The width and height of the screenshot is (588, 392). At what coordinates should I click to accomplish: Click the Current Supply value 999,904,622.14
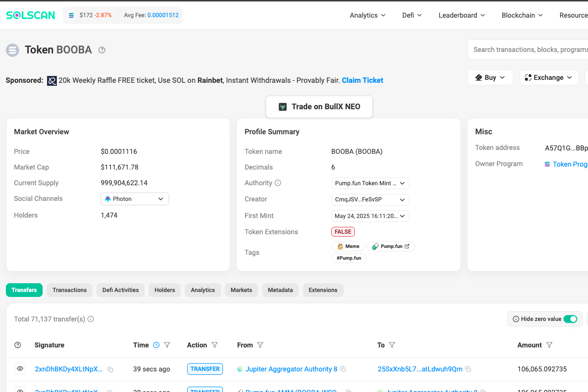[x=124, y=183]
